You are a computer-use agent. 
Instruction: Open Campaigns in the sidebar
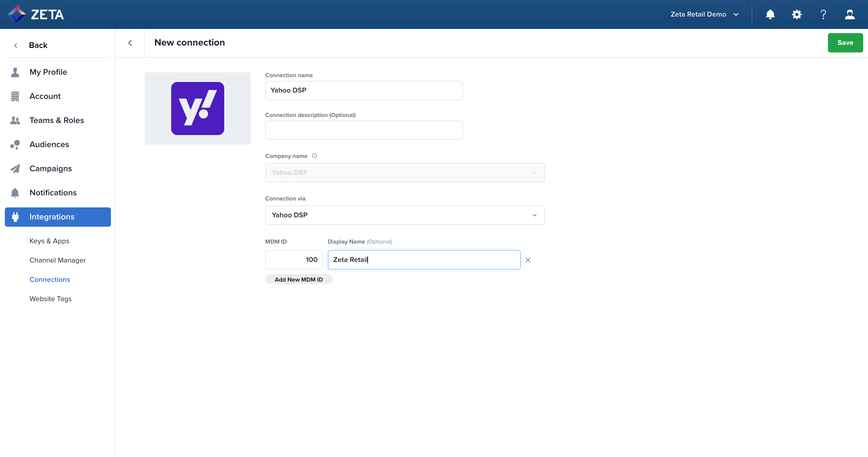point(51,169)
